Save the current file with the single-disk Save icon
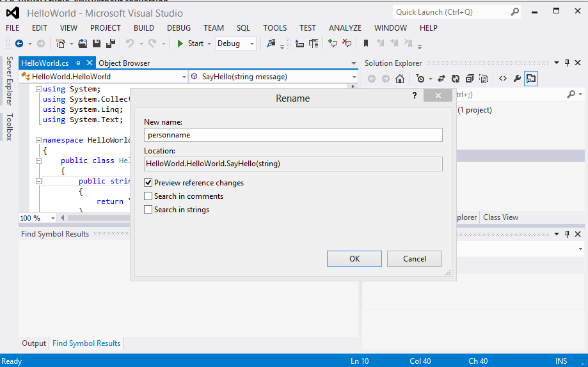Viewport: 588px width, 367px height. point(97,43)
